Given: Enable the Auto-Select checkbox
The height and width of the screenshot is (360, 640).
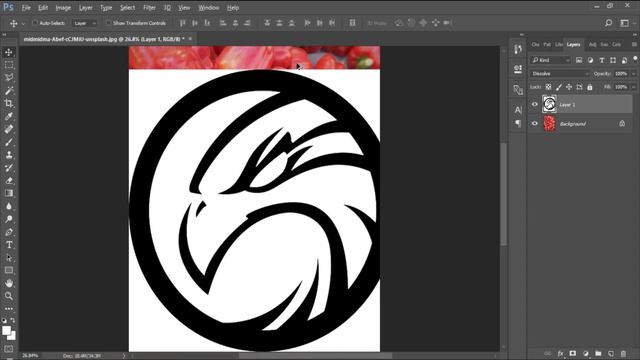Looking at the screenshot, I should click(35, 23).
